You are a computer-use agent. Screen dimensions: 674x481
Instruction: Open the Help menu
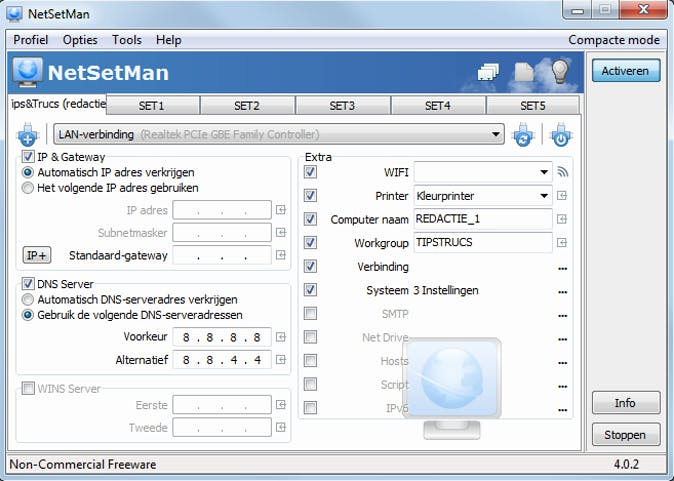point(168,40)
